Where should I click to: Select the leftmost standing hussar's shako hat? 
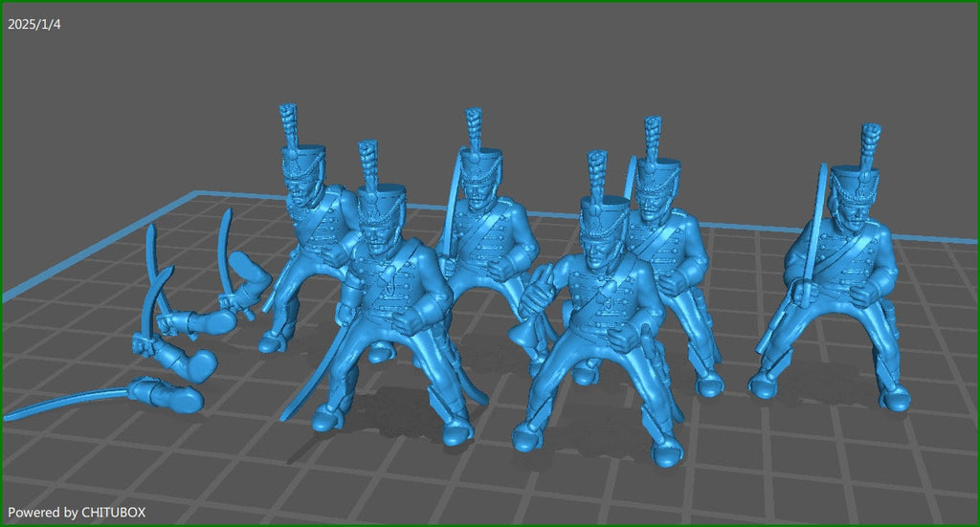click(302, 161)
